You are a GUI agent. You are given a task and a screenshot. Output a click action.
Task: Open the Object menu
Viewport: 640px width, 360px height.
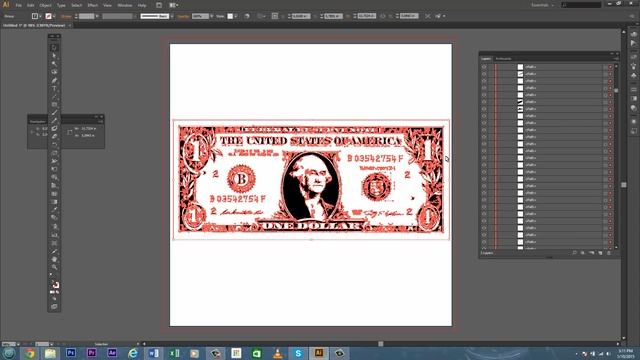click(x=45, y=5)
